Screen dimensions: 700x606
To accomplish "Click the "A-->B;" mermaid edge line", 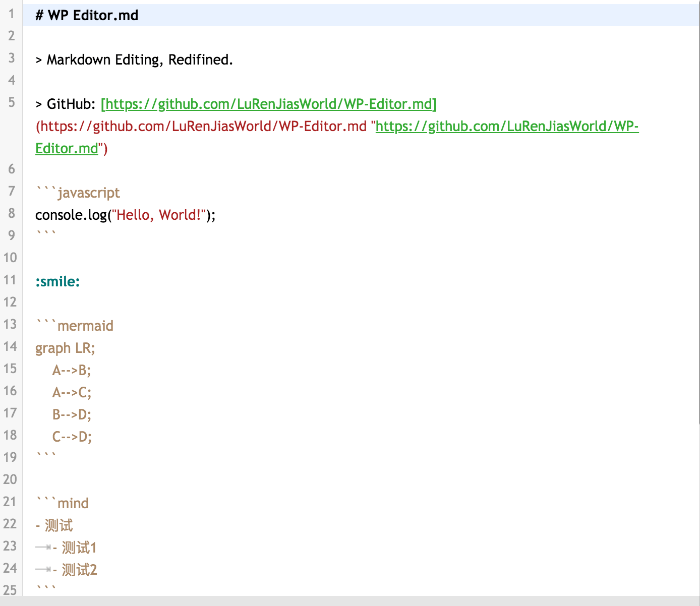I will click(72, 370).
